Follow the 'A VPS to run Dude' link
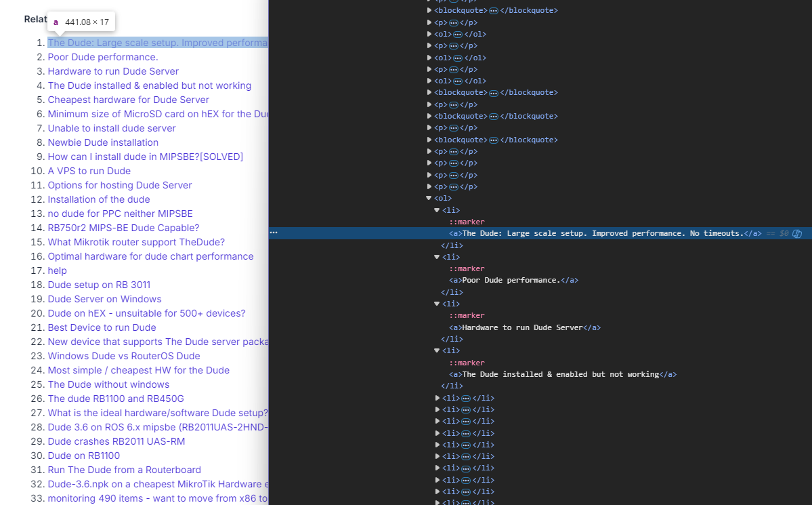Screen dimensions: 812x505 click(89, 171)
